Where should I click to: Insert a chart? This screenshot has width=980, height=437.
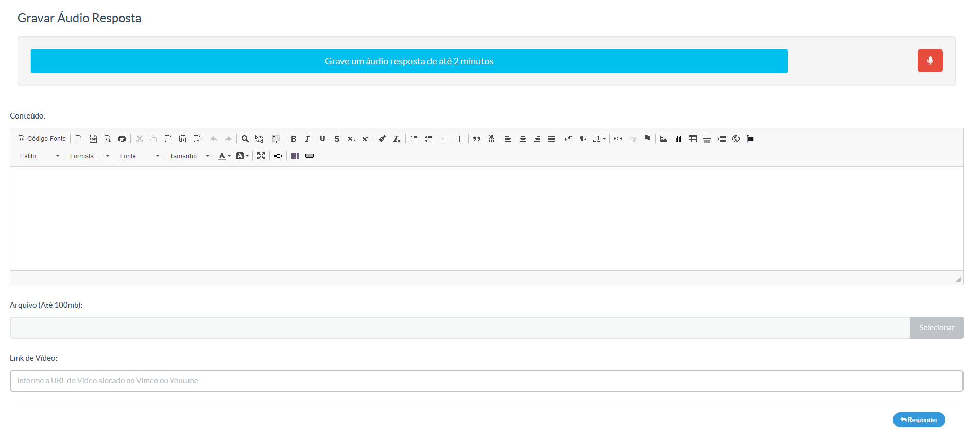(x=678, y=139)
